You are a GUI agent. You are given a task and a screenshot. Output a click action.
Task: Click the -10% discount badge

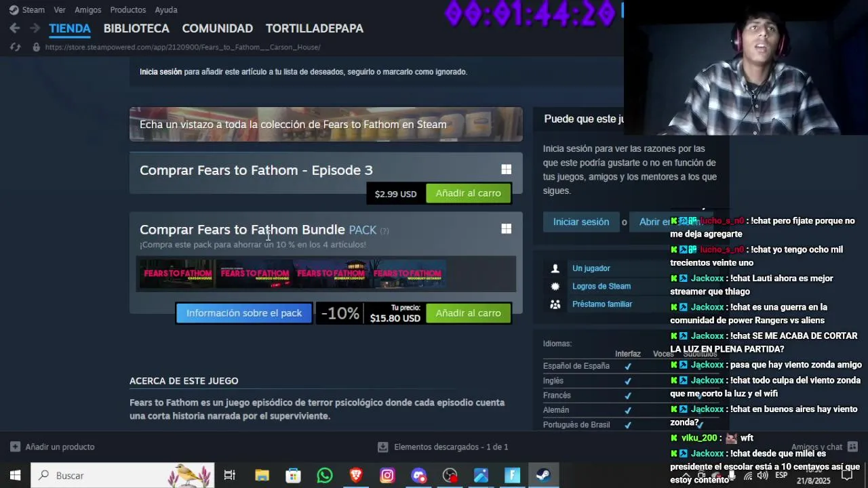click(340, 313)
